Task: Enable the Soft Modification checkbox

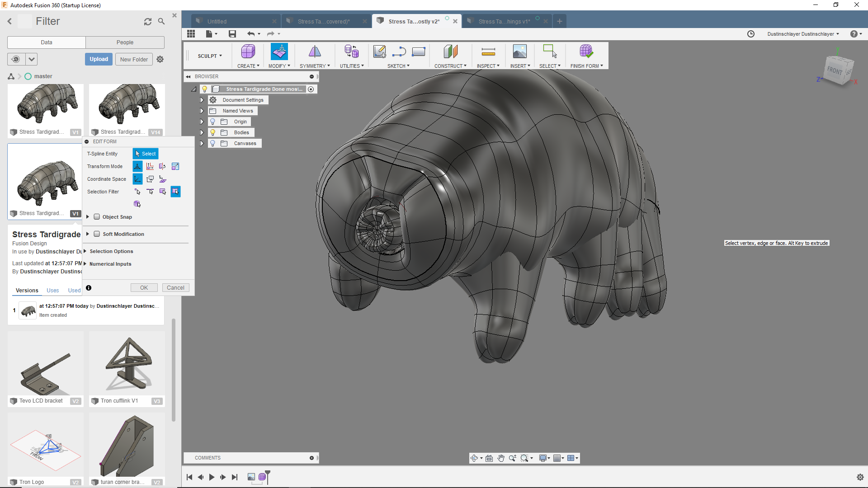Action: tap(97, 234)
